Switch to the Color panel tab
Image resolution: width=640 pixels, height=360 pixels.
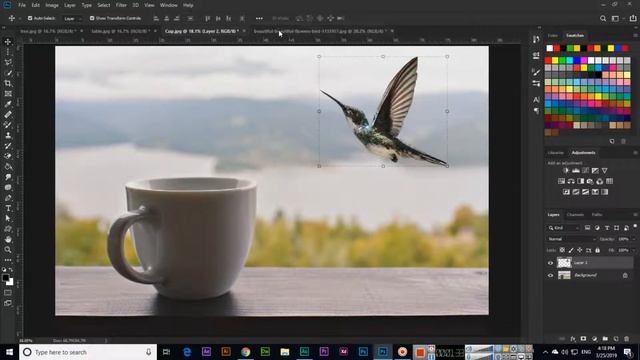point(553,36)
